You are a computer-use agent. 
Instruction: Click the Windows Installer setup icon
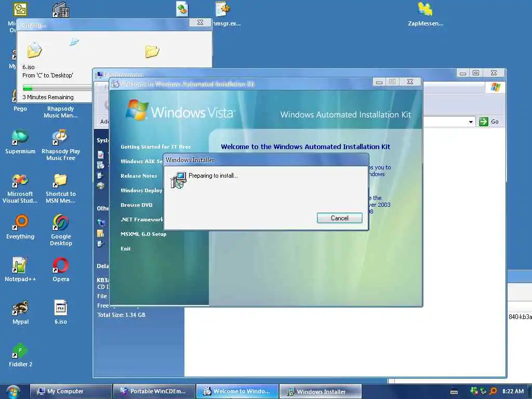tap(178, 180)
